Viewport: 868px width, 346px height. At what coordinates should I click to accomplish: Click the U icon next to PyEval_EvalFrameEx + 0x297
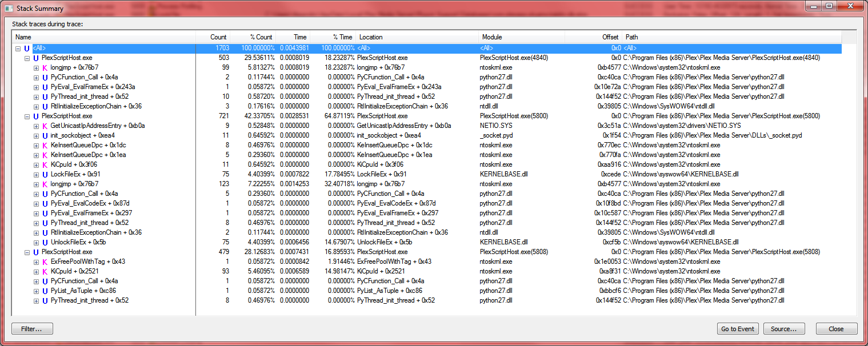tap(45, 213)
